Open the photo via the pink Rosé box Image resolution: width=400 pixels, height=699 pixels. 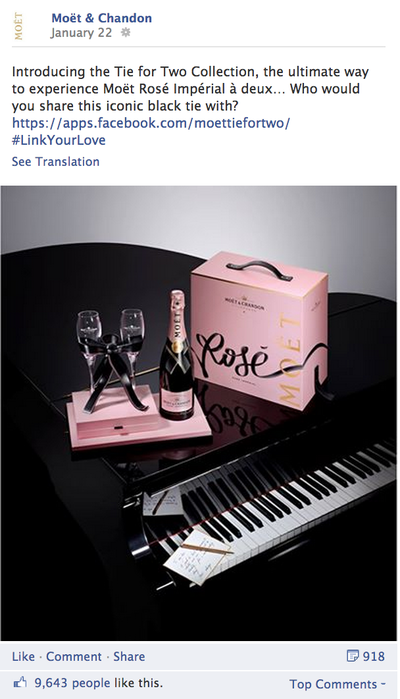pos(259,329)
